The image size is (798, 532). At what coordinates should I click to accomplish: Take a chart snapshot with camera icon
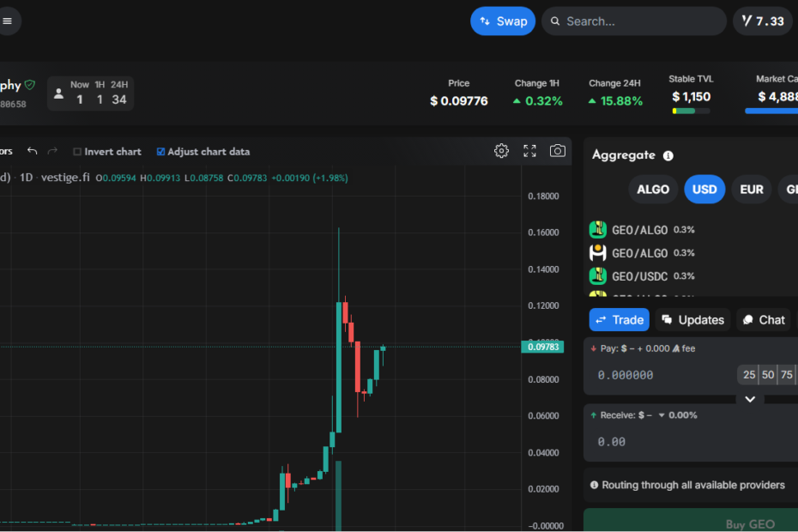(558, 151)
